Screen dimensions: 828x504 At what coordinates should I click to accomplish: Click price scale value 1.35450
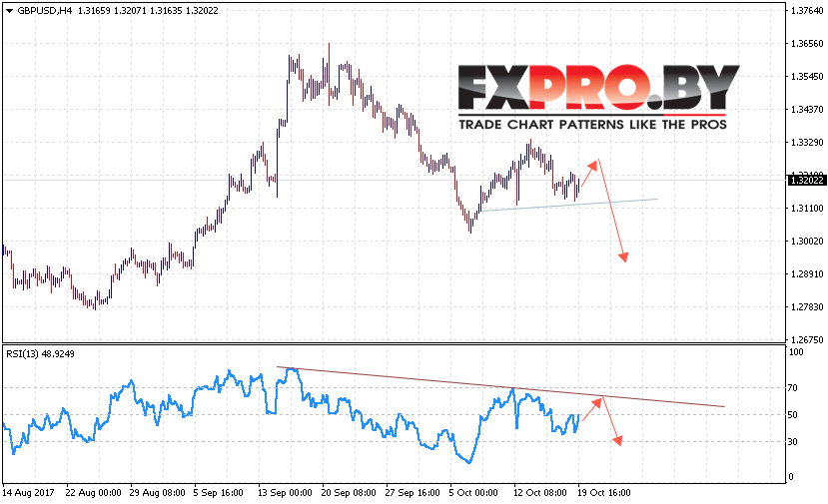(807, 77)
